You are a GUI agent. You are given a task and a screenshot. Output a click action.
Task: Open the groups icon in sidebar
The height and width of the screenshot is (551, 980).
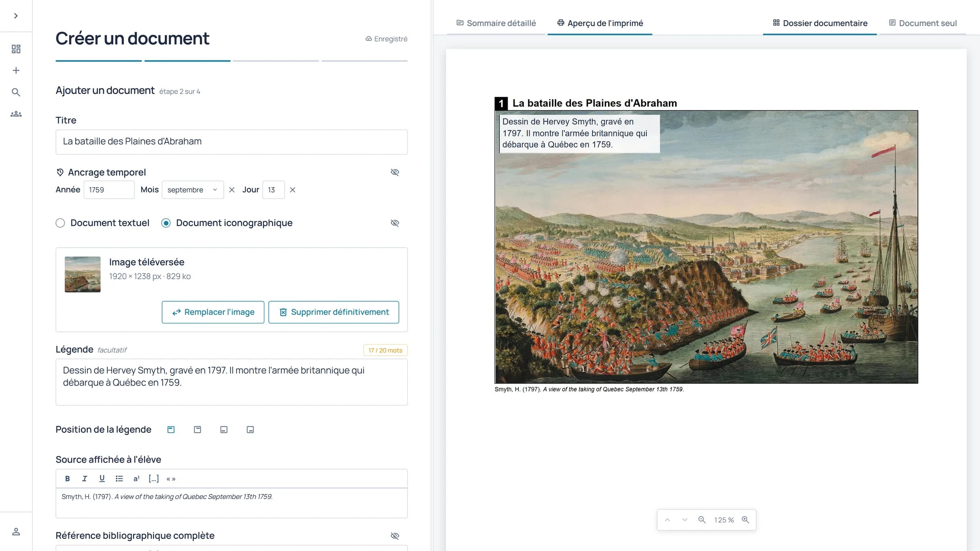click(16, 114)
